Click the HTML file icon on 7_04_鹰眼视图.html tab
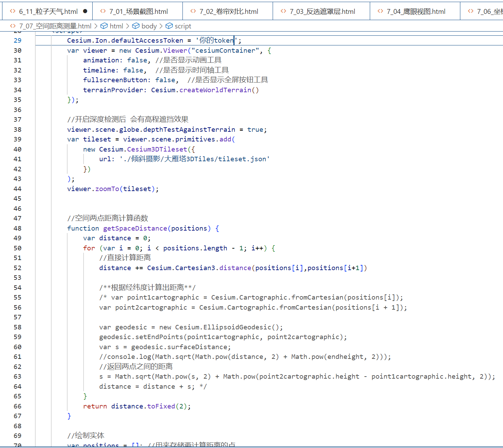 380,11
